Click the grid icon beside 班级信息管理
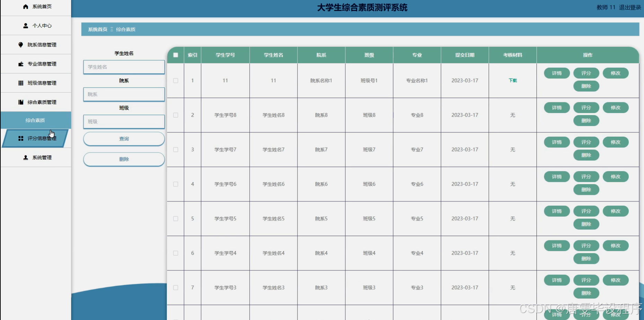This screenshot has height=320, width=644. click(x=21, y=83)
